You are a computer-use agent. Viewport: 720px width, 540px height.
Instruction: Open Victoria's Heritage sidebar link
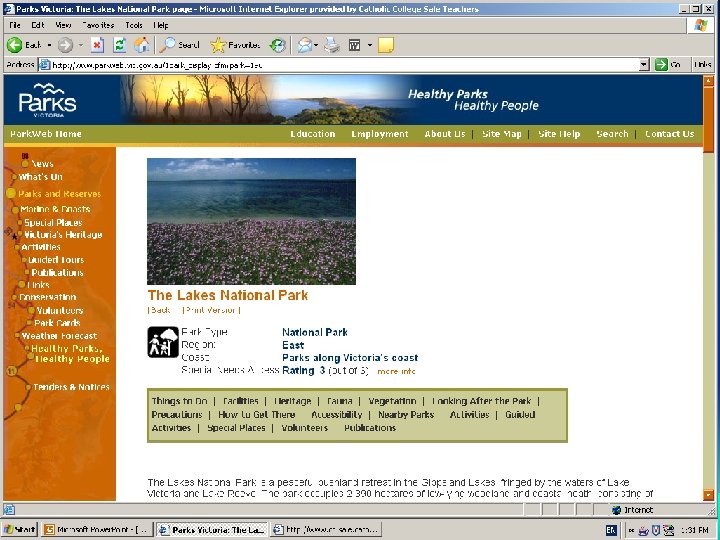[x=63, y=235]
